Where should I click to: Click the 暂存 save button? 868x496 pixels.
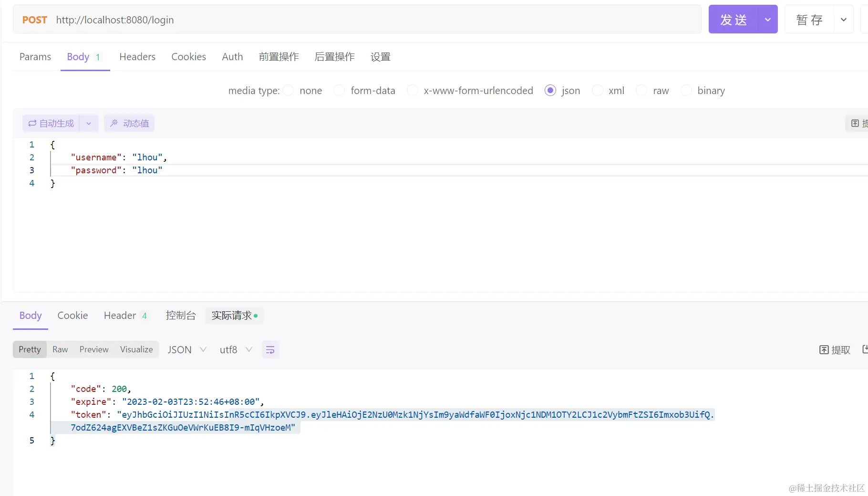click(x=809, y=20)
